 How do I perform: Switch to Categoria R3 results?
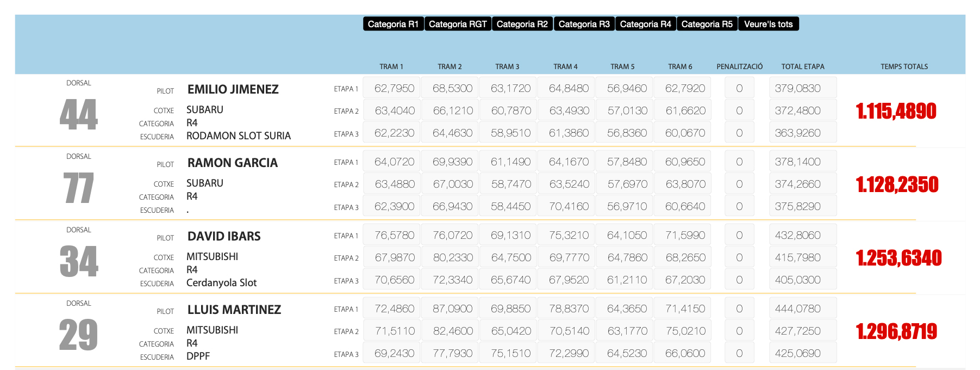[x=584, y=24]
